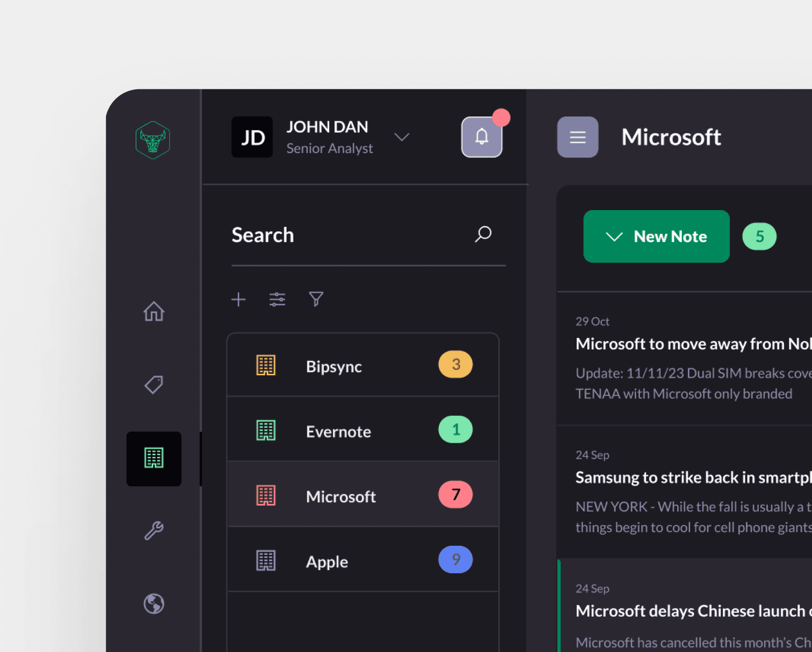Click the 'Senior Analyst' role text
812x652 pixels.
pyautogui.click(x=330, y=148)
